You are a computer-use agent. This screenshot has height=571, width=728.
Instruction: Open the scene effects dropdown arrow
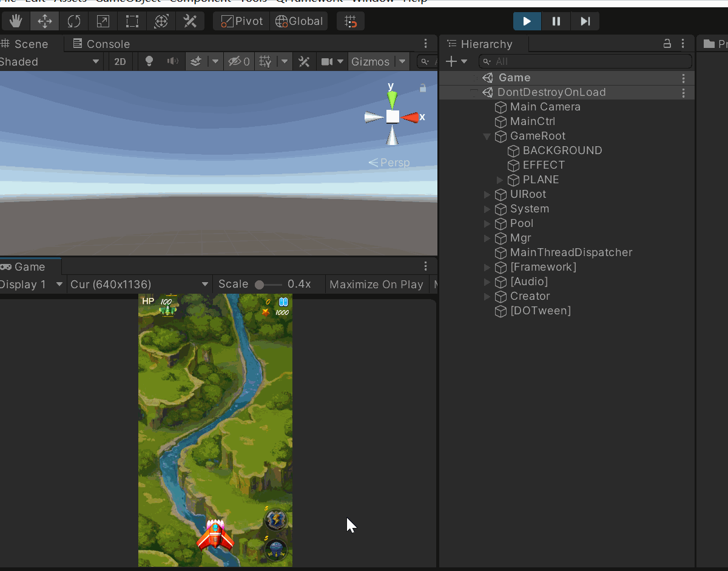click(x=215, y=61)
